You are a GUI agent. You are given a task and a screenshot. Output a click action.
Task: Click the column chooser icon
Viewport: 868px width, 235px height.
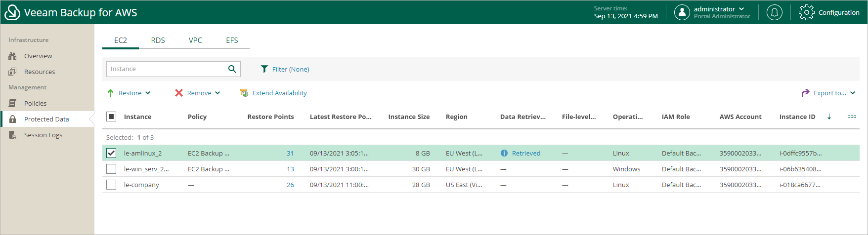852,117
